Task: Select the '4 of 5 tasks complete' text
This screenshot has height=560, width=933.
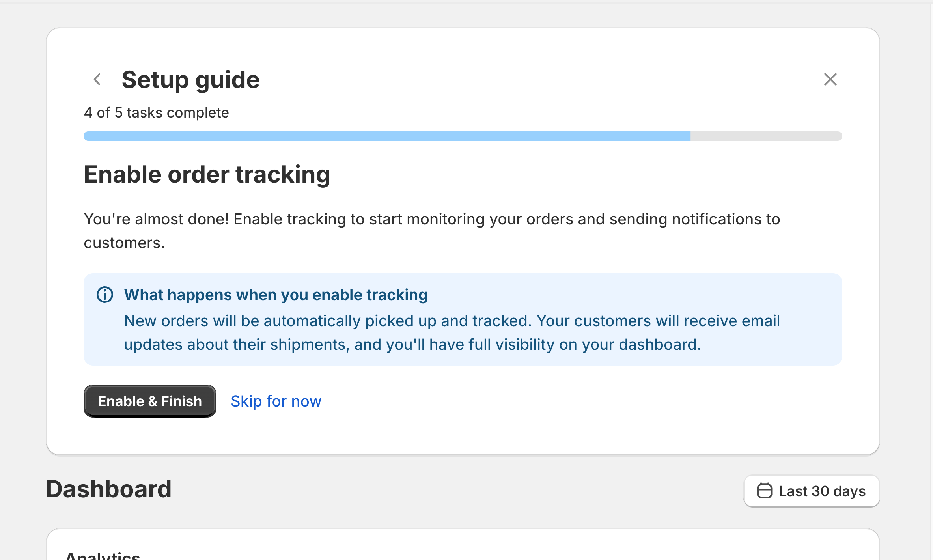Action: pos(156,113)
